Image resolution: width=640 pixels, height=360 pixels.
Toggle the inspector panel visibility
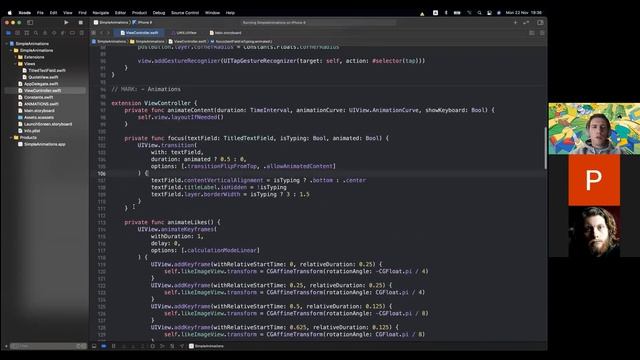pos(540,22)
